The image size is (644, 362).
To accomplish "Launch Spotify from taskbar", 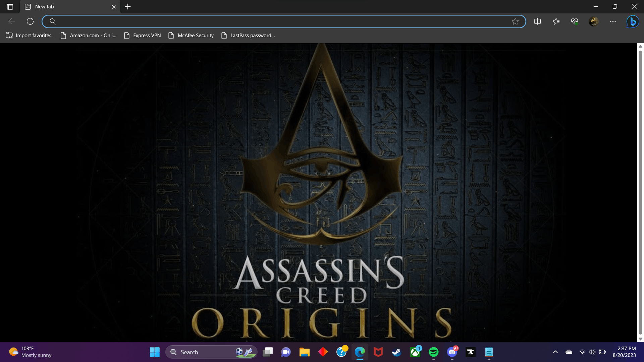I will (434, 352).
